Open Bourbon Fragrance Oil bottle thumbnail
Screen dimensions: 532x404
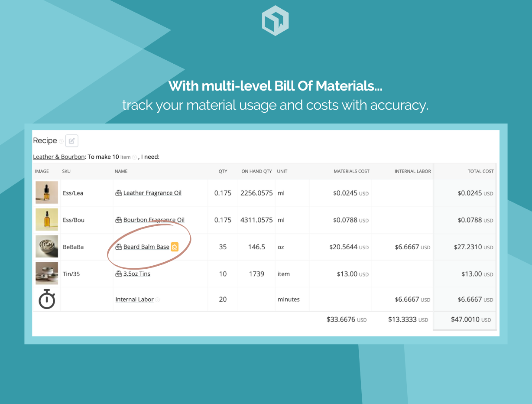tap(47, 219)
